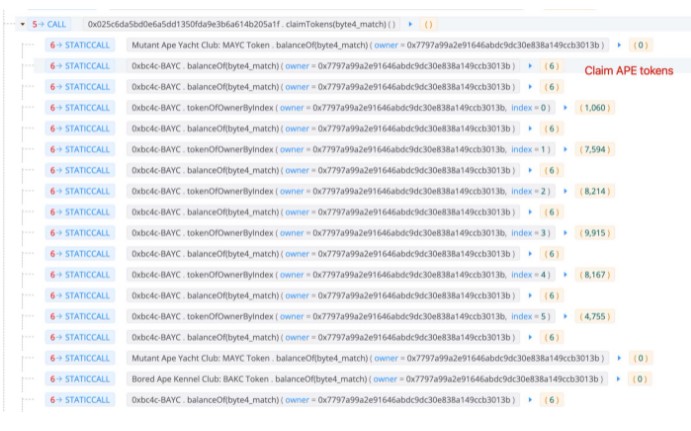Click the STATICCALL badge on index = 1 row
The image size is (691, 431).
[x=81, y=149]
